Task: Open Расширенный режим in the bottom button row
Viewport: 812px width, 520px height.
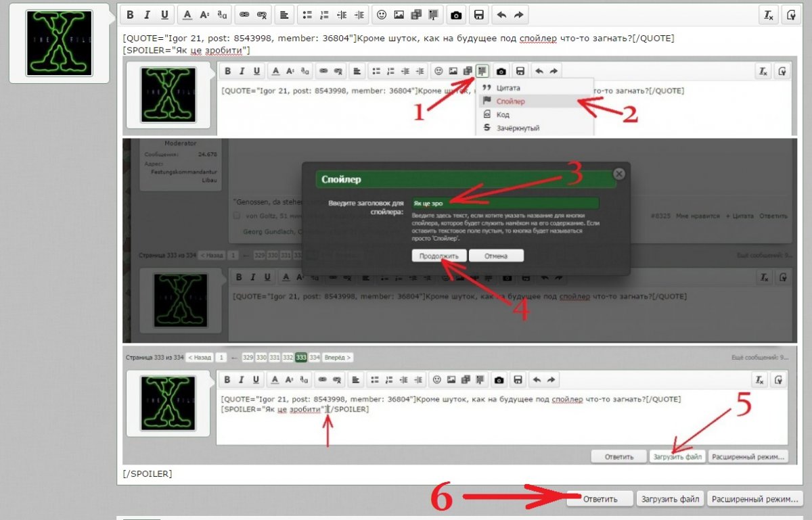Action: (756, 499)
